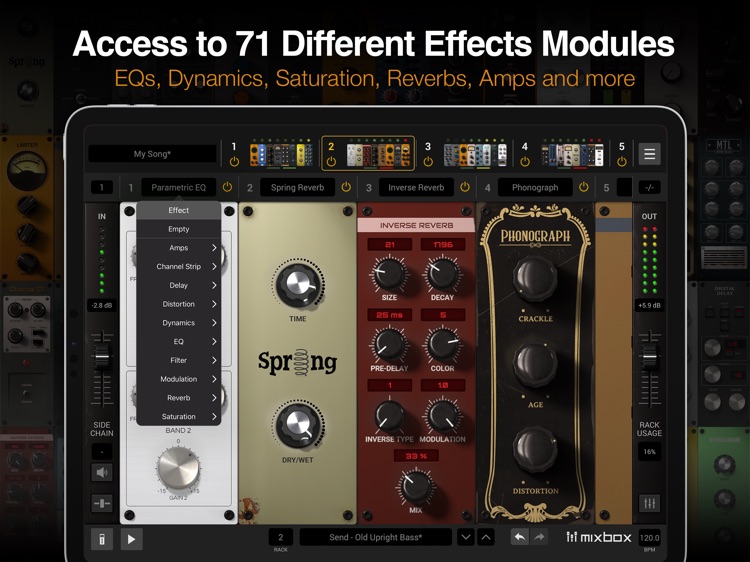Click the Spring Reverb TIME knob
750x562 pixels.
point(298,284)
